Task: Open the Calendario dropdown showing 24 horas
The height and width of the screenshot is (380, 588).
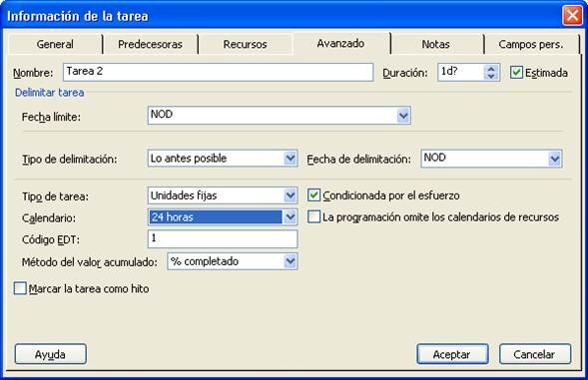Action: (x=290, y=217)
